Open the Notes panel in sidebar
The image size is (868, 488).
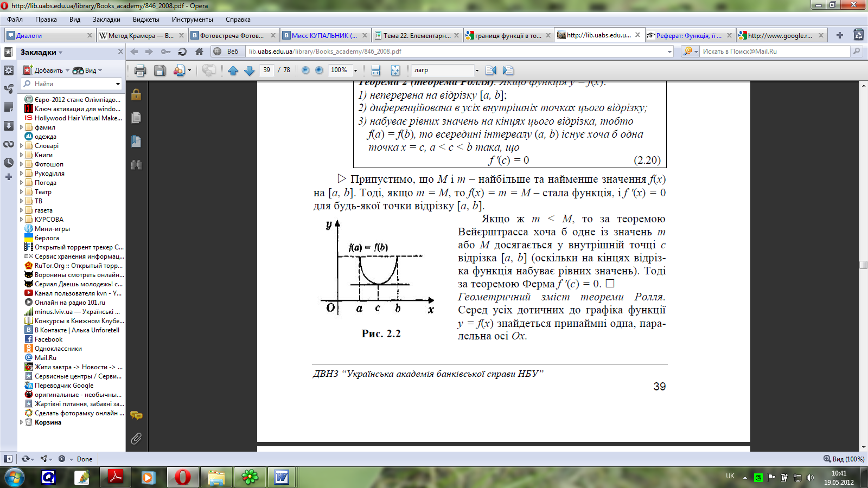[x=8, y=107]
